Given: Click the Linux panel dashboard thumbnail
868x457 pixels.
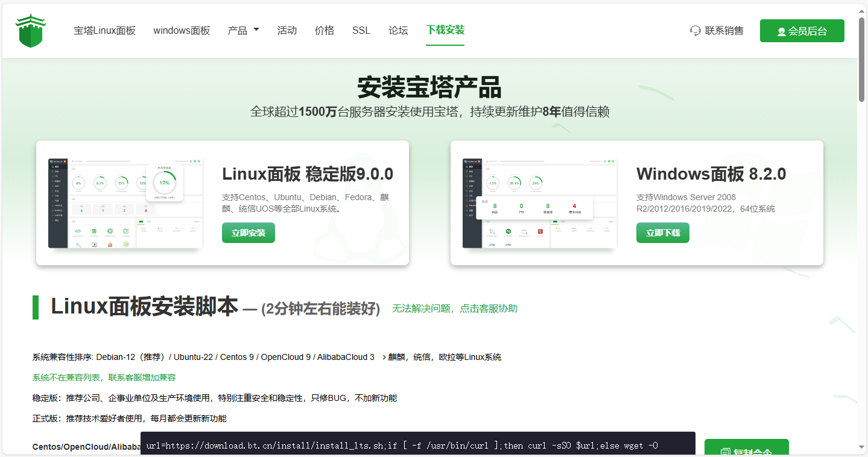Looking at the screenshot, I should [126, 203].
